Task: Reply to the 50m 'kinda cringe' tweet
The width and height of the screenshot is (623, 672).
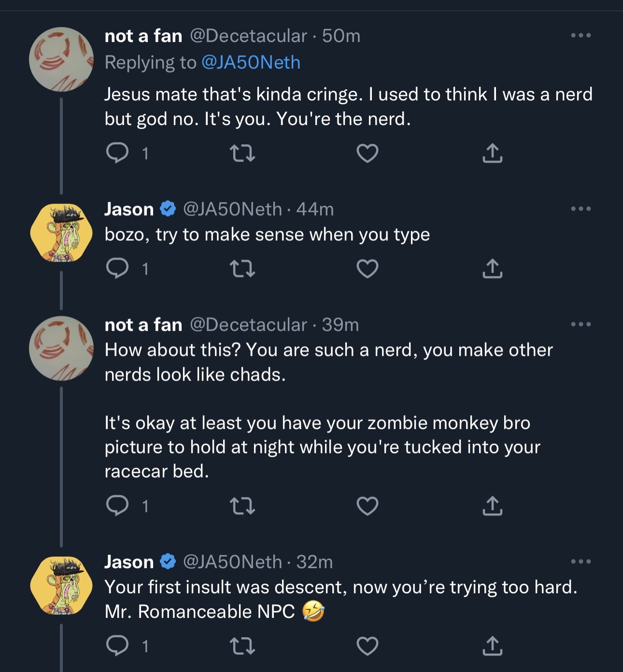Action: pyautogui.click(x=117, y=154)
